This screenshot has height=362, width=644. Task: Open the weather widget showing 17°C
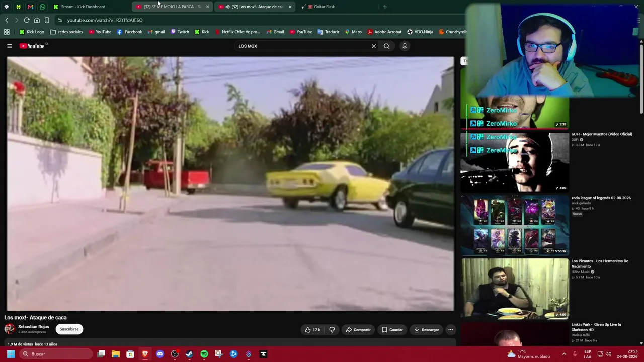(x=528, y=354)
